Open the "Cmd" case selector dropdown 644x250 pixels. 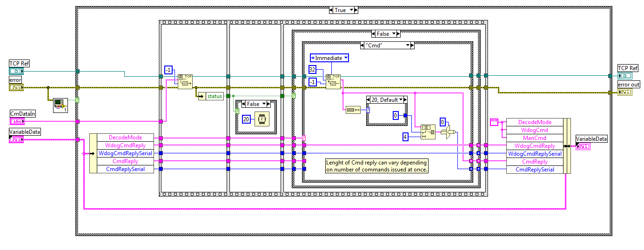(408, 45)
